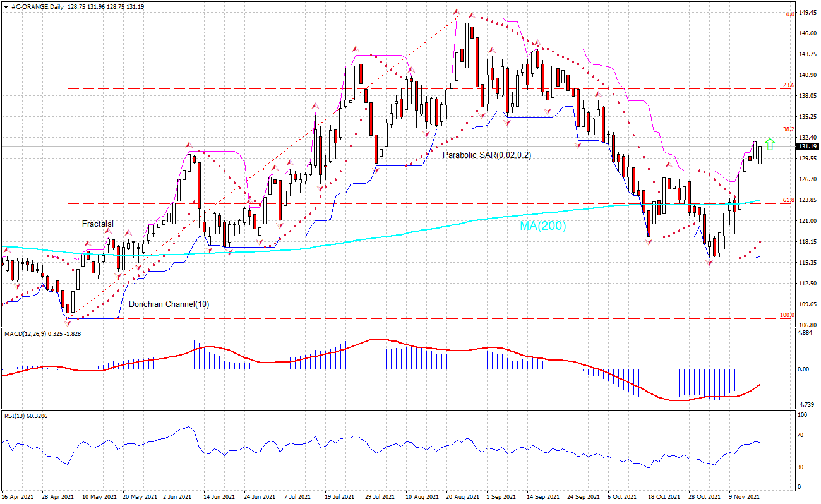Select the 61.8 Fibonacci level label

click(788, 200)
